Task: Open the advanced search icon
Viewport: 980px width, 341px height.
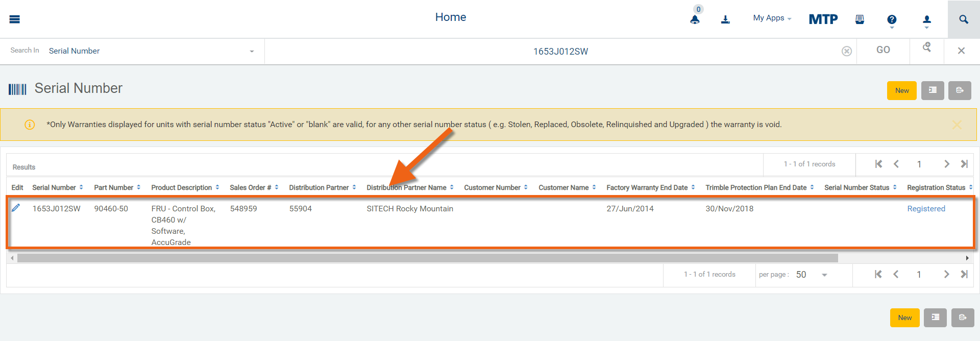Action: click(927, 48)
